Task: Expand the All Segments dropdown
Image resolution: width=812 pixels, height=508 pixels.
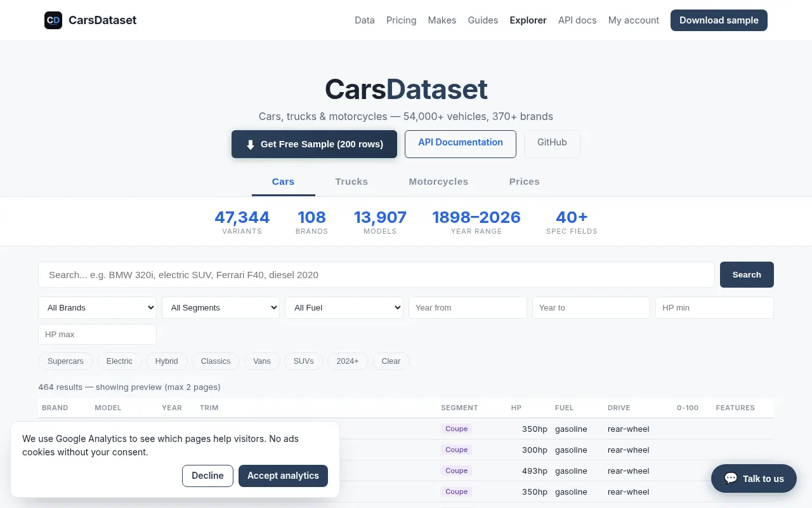Action: [221, 307]
